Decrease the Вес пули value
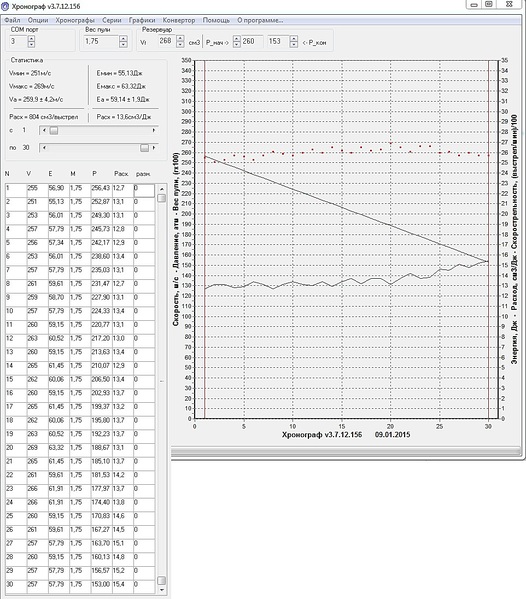The width and height of the screenshot is (526, 599). pyautogui.click(x=123, y=44)
